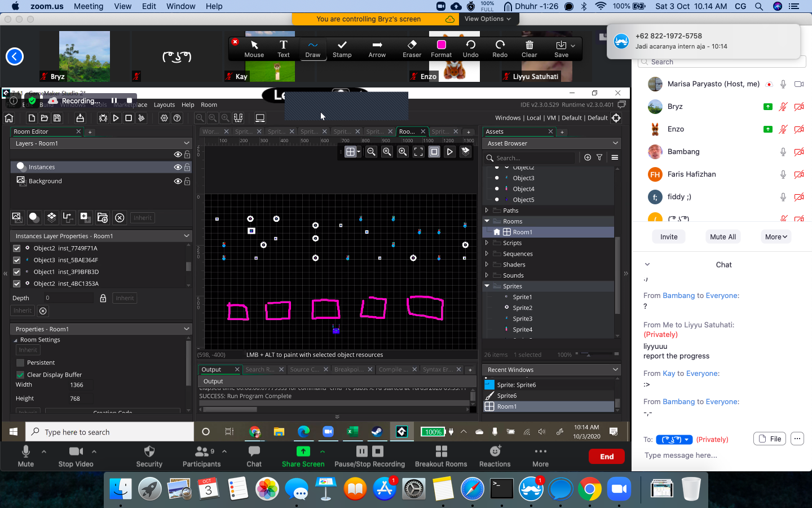Open the View Options dropdown

[487, 19]
